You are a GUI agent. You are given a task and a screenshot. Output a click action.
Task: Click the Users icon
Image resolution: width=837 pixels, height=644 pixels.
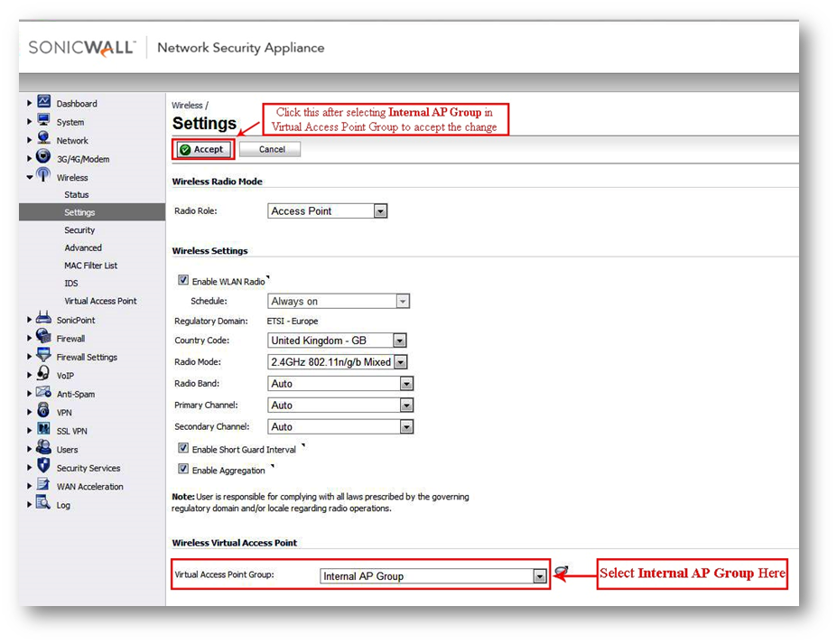coord(43,447)
